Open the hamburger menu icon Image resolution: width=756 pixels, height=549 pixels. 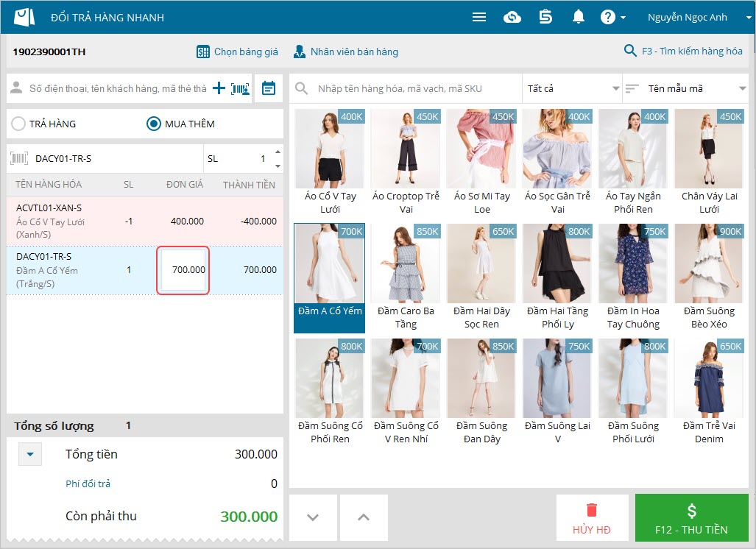pyautogui.click(x=478, y=18)
